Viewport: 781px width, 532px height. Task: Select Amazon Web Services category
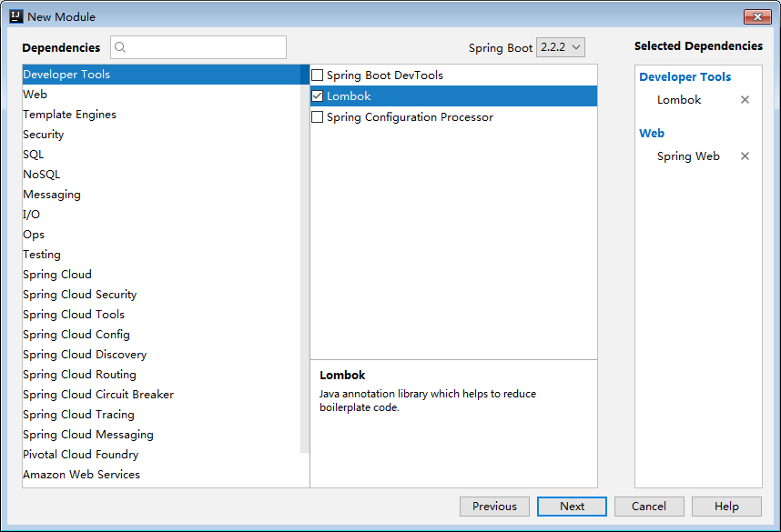tap(161, 475)
